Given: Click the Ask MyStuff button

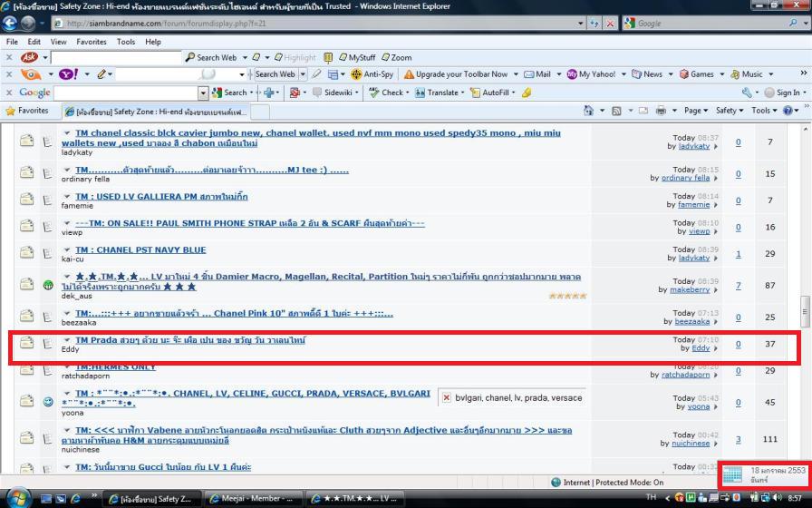Looking at the screenshot, I should coord(357,57).
